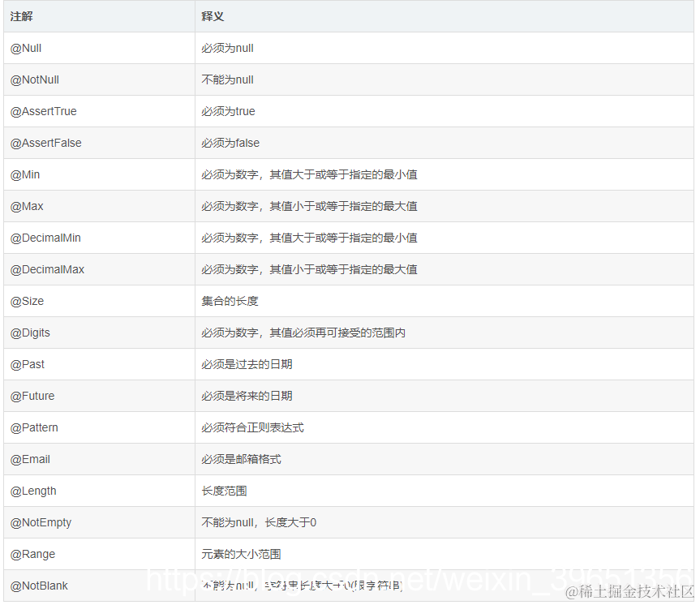700x605 pixels.
Task: Select the 不能为null，长度大于0 description
Action: [x=259, y=523]
